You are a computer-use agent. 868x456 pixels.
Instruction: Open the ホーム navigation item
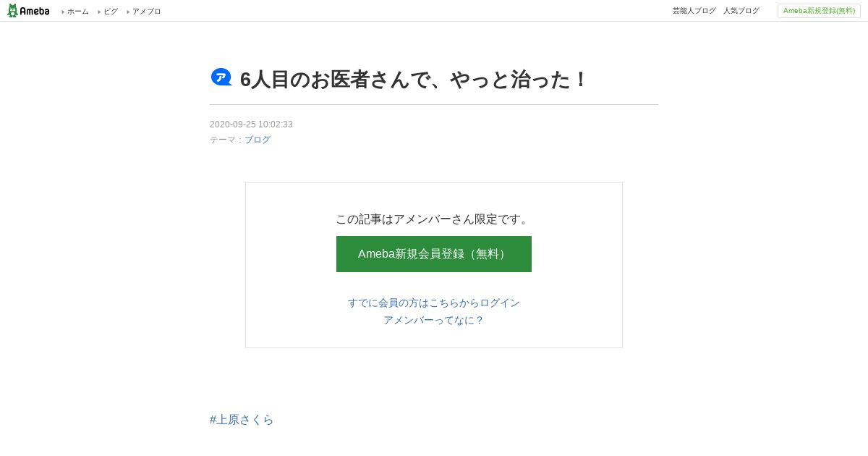point(78,12)
